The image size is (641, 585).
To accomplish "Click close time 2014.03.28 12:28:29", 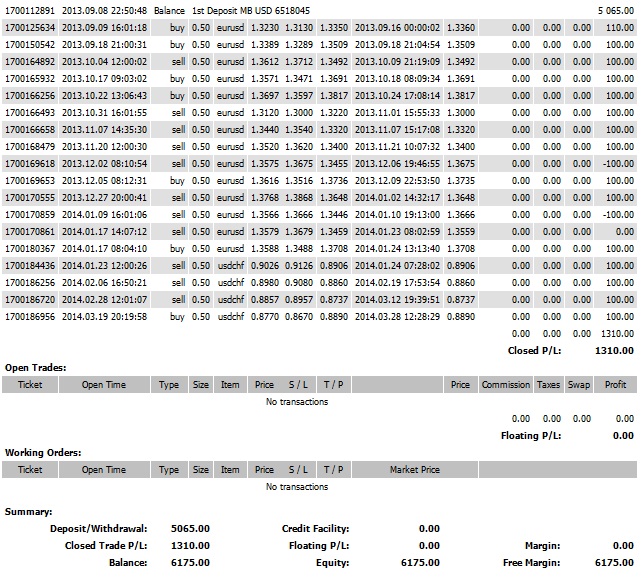I will 397,316.
